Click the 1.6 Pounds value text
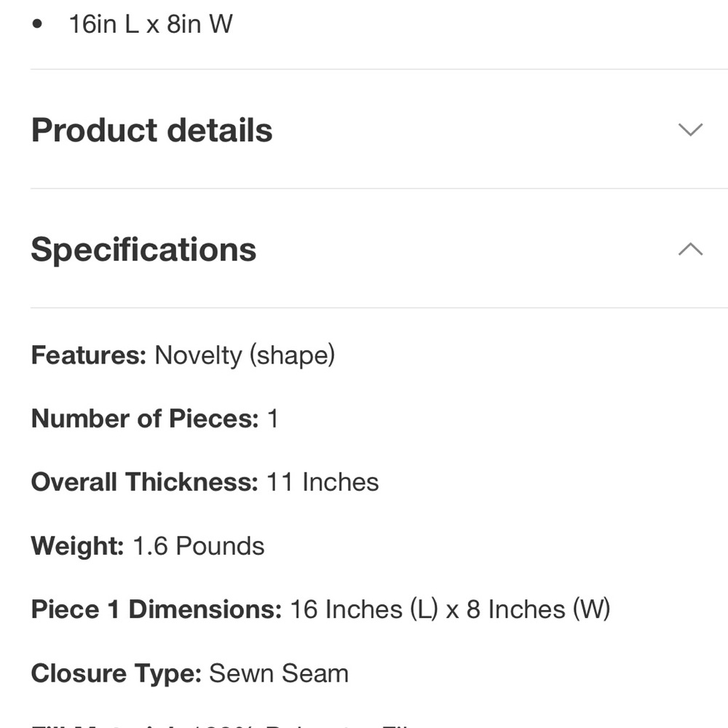728x728 pixels. pyautogui.click(x=199, y=545)
